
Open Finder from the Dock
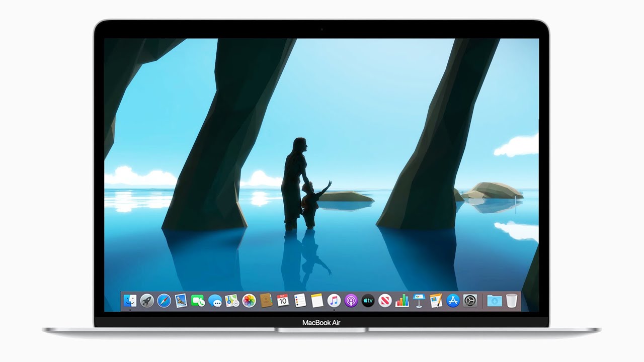130,301
